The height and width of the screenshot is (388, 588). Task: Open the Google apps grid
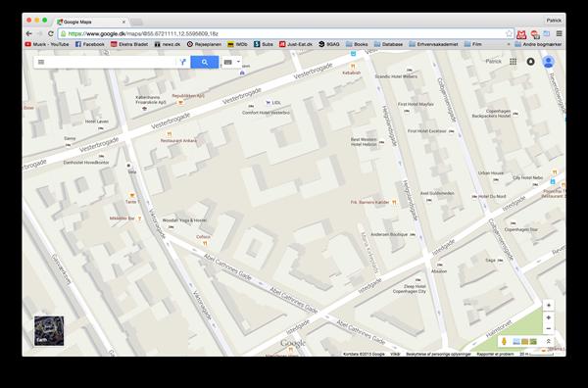(513, 62)
